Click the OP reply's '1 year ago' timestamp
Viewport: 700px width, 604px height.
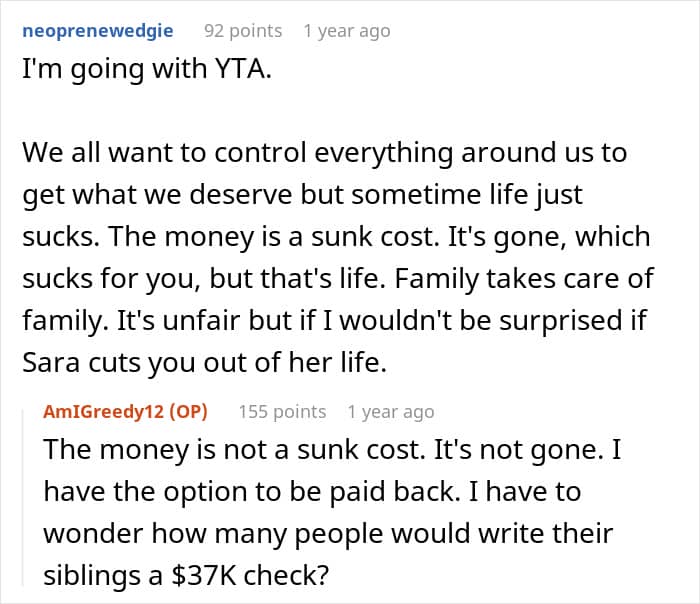click(x=391, y=411)
